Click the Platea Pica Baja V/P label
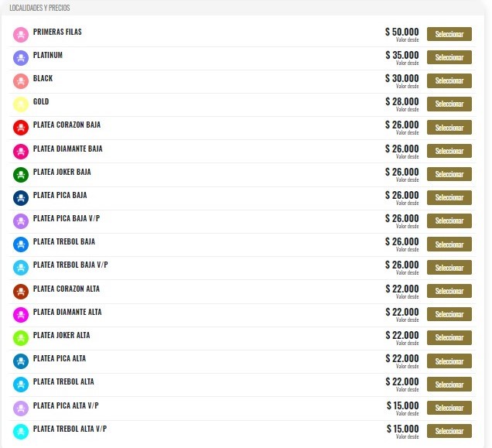 (67, 218)
